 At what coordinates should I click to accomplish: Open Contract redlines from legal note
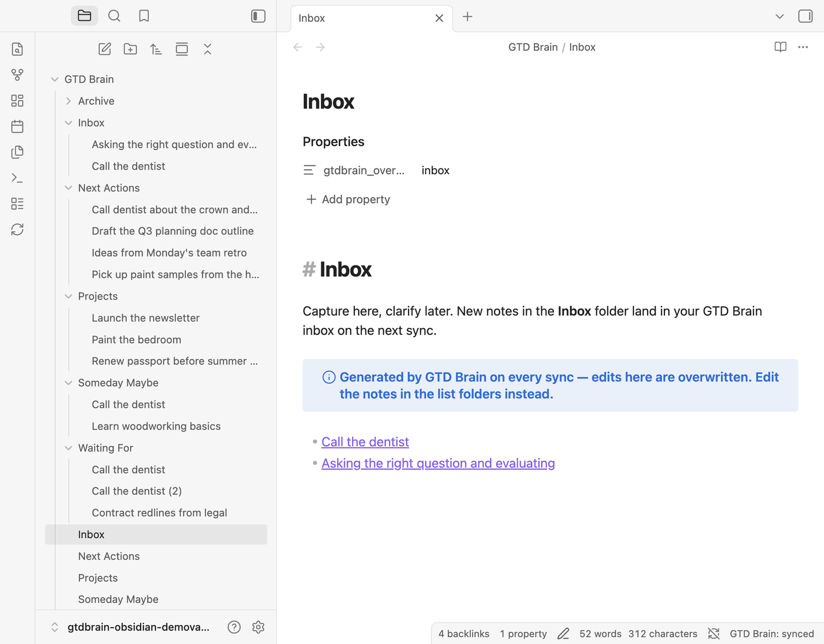160,513
